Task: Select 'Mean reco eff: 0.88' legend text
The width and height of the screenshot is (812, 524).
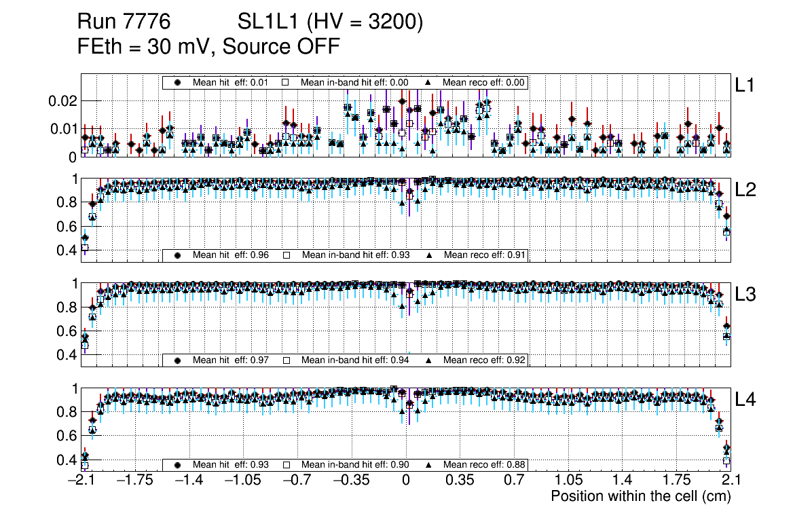Action: point(484,465)
